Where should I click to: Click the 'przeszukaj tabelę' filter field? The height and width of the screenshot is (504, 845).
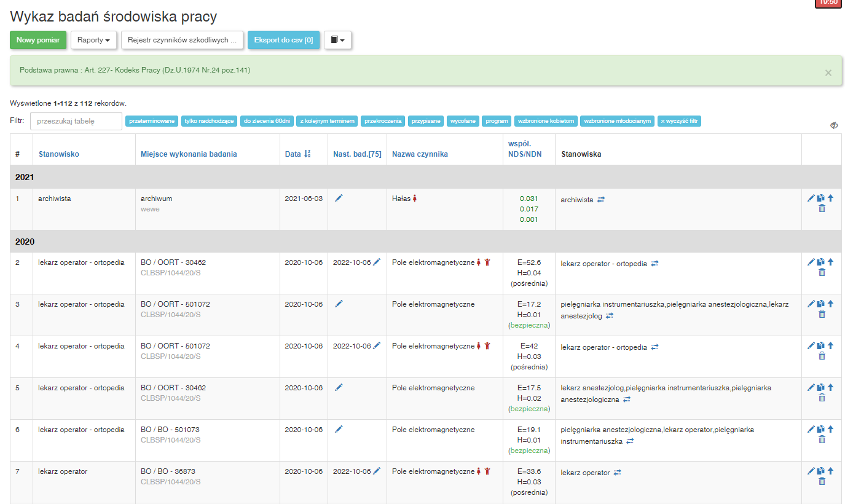[x=76, y=121]
